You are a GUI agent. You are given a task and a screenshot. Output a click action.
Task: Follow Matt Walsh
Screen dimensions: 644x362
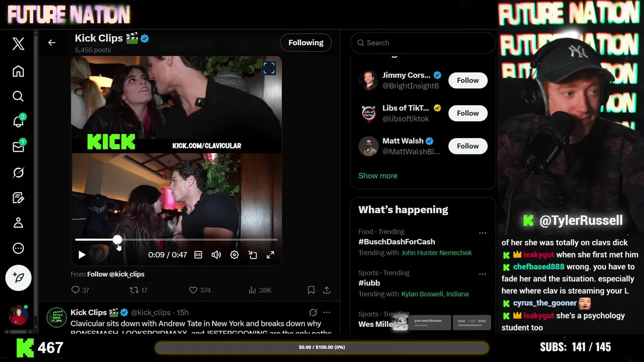pos(468,146)
